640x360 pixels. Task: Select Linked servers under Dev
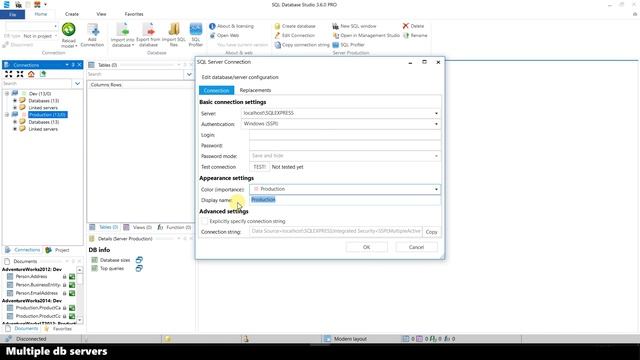[x=43, y=108]
